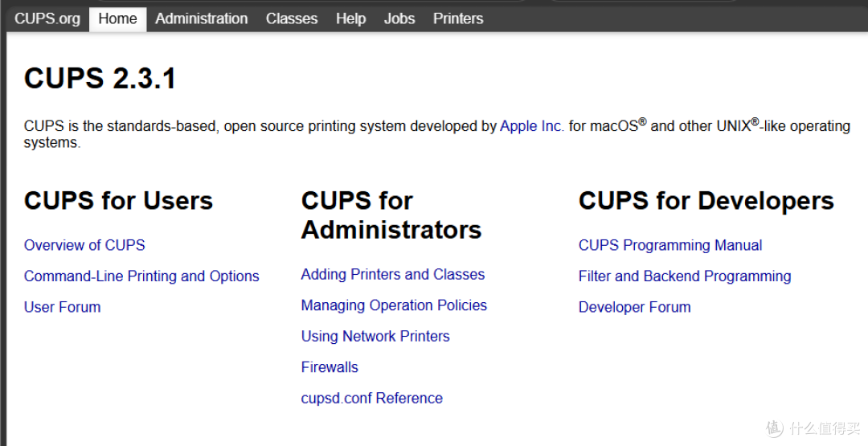Open Overview of CUPS link
This screenshot has height=446, width=868.
[x=84, y=245]
